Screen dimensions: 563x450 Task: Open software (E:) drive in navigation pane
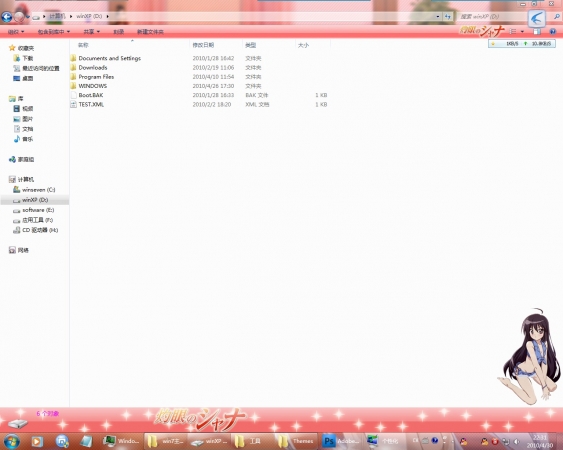(34, 210)
